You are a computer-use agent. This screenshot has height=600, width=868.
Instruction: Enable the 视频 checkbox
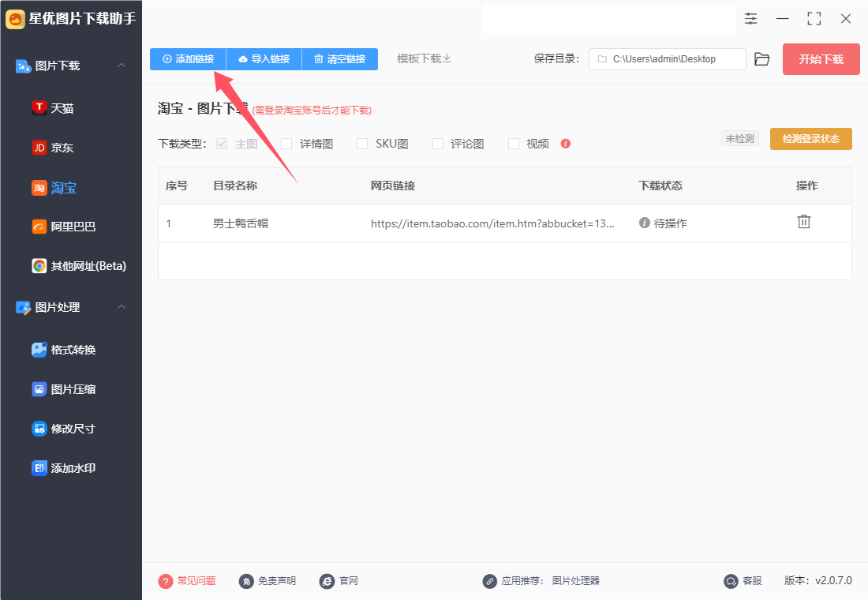point(514,144)
